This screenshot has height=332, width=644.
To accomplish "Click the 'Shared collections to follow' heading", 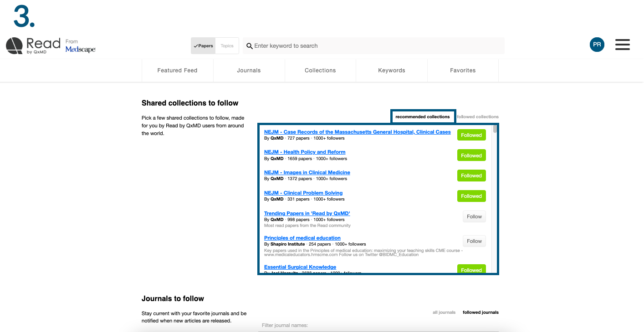I will point(190,103).
